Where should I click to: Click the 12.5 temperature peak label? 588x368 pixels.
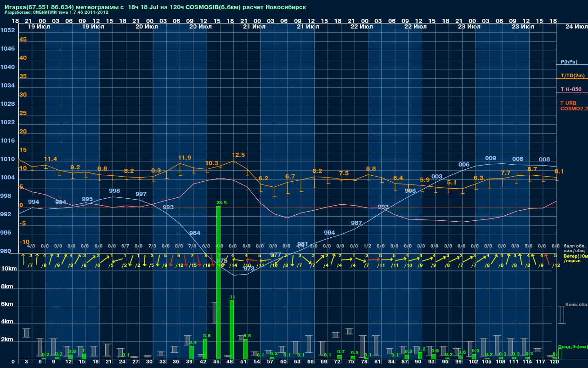click(x=238, y=155)
